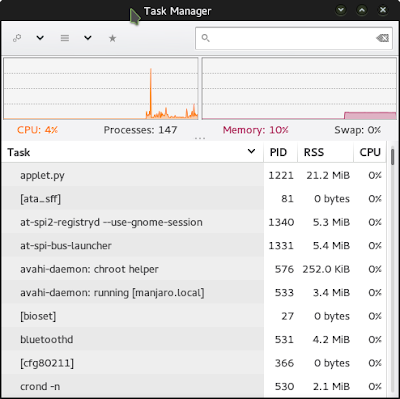
Task: Toggle sort arrow in Task column header
Action: coord(252,152)
